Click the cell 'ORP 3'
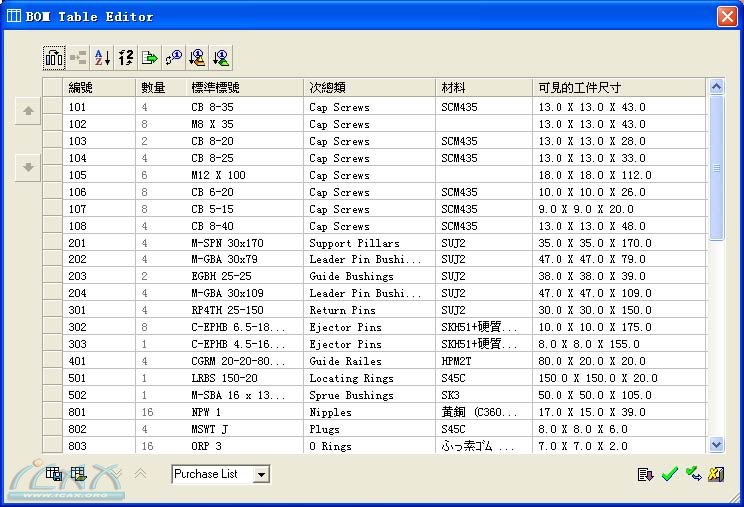The height and width of the screenshot is (507, 744). pos(244,446)
